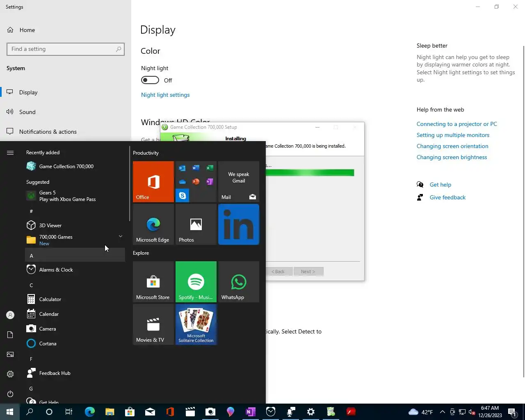Open Notifications & actions settings
Viewport: 525px width, 420px height.
(x=66, y=132)
